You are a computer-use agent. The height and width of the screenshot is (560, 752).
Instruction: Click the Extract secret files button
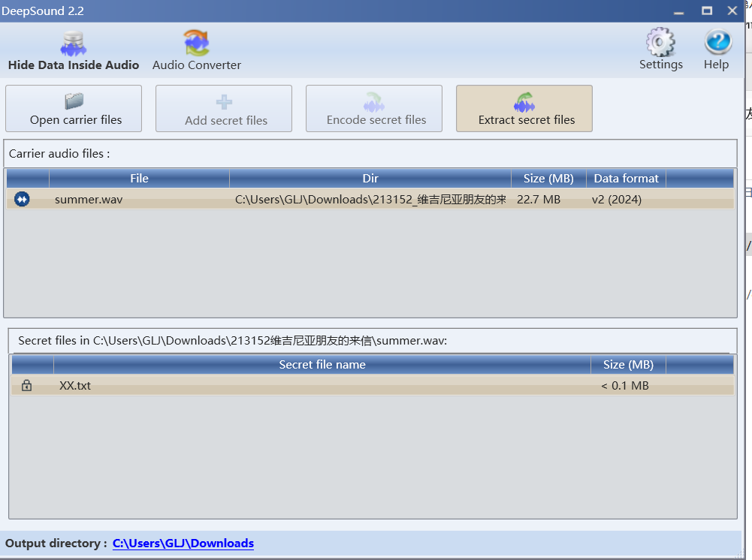(524, 109)
